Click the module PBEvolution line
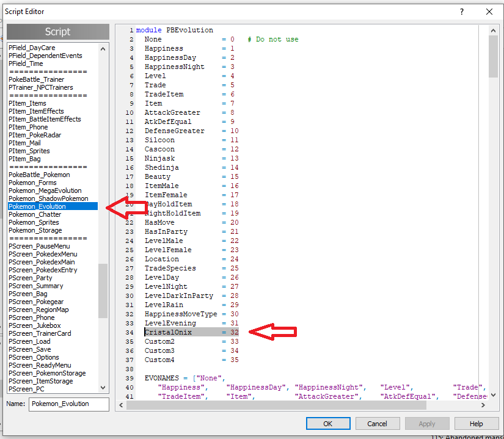This screenshot has height=439, width=504. (174, 30)
